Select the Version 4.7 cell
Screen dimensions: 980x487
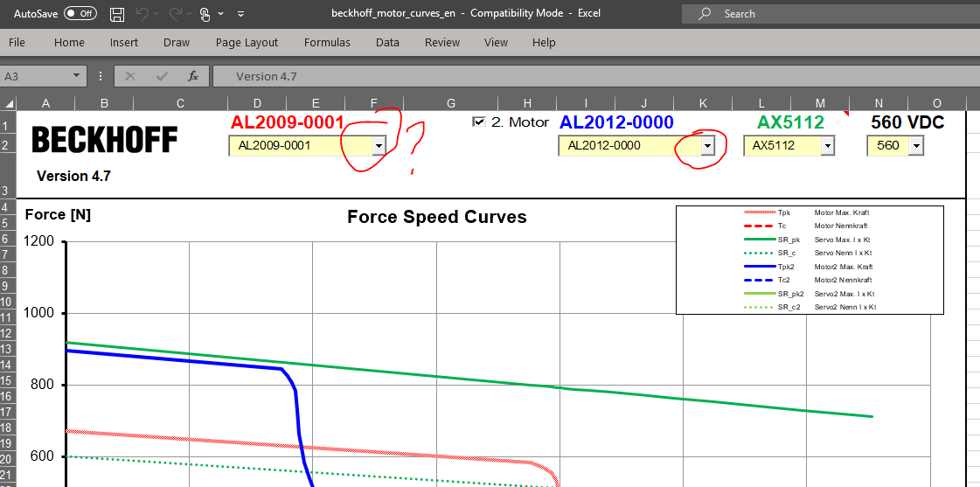73,177
